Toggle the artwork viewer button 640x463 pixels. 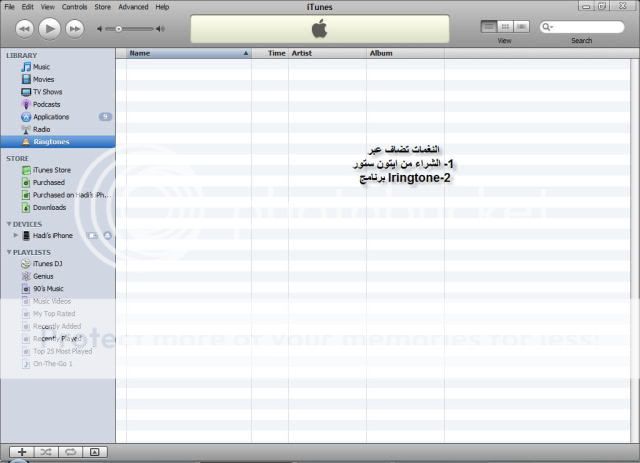95,452
